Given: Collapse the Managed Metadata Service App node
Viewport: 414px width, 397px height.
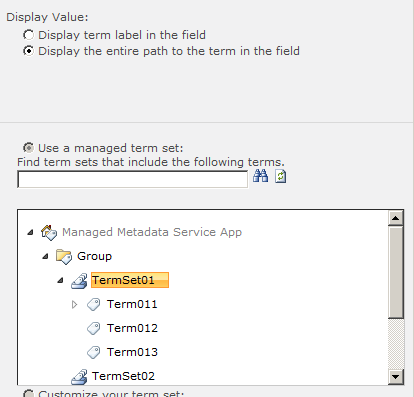Looking at the screenshot, I should (x=30, y=232).
